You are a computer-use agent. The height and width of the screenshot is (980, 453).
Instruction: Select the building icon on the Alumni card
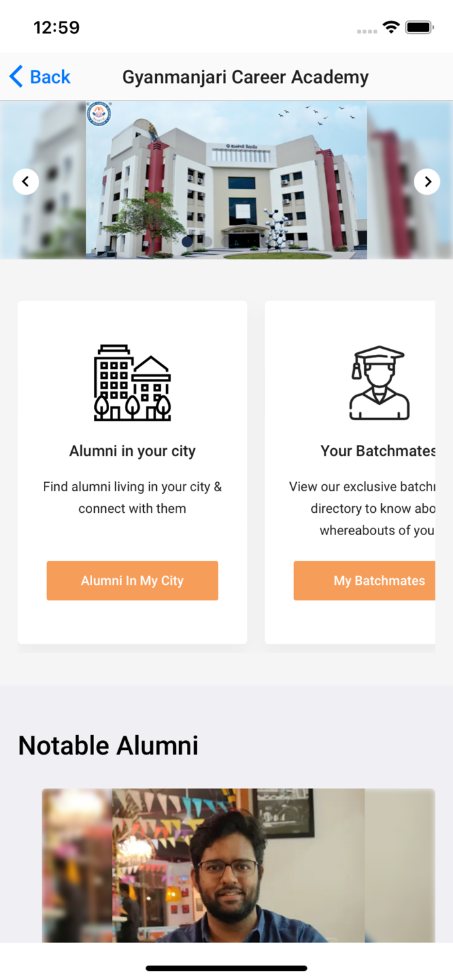coord(132,382)
